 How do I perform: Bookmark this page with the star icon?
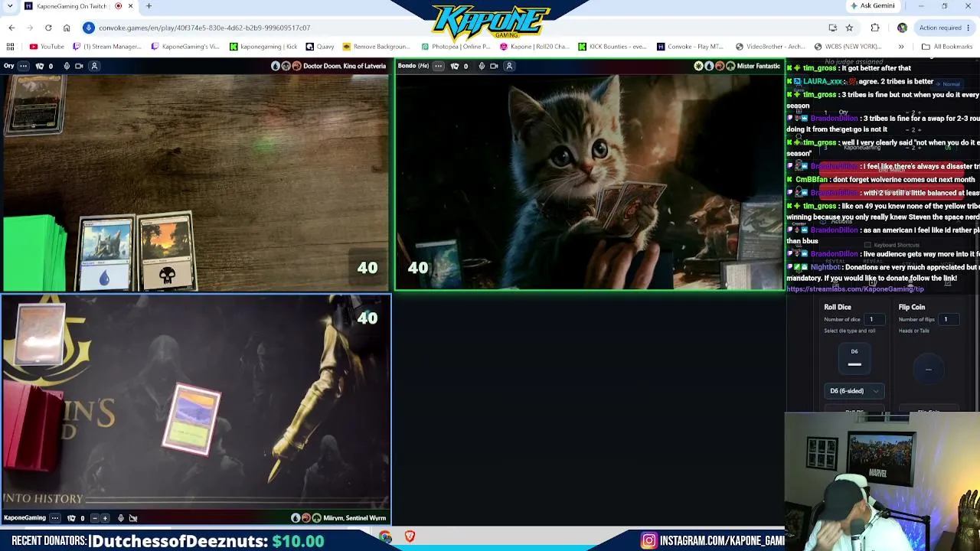[849, 28]
